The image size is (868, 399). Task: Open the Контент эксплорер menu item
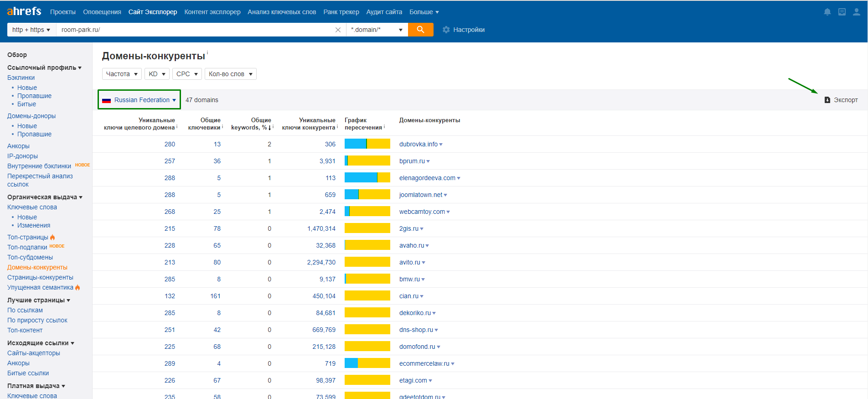212,12
